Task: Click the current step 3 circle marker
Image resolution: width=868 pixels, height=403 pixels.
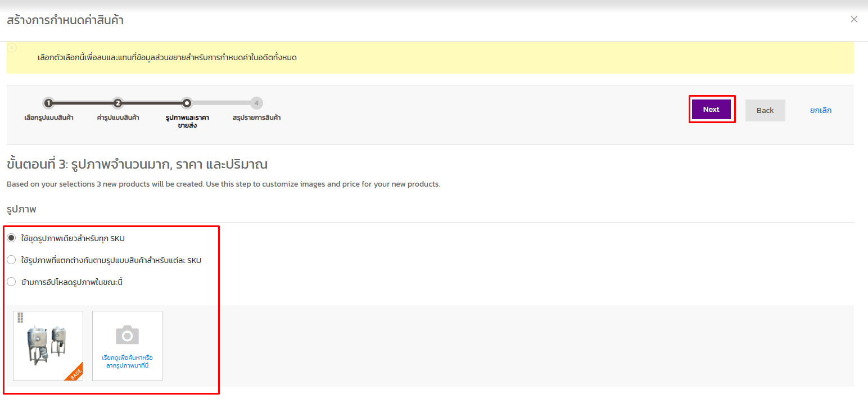Action: (x=187, y=103)
